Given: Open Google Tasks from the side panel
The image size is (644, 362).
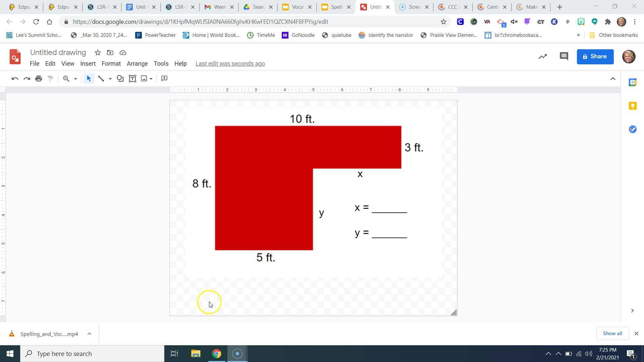Looking at the screenshot, I should tap(633, 129).
